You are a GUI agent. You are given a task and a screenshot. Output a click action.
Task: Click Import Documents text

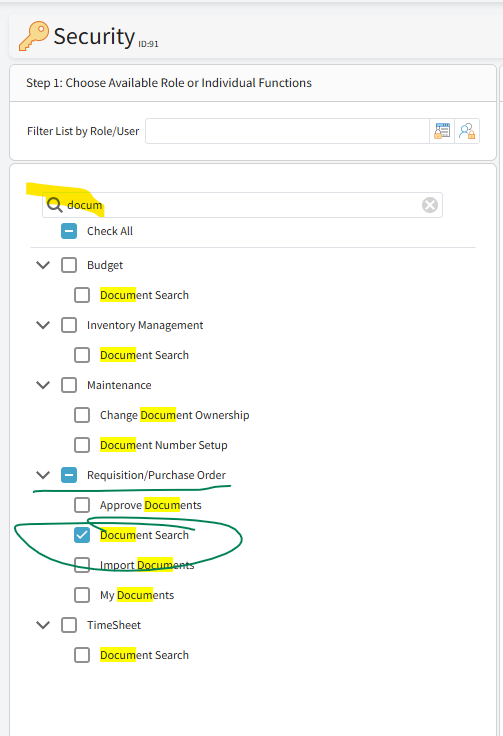point(147,565)
